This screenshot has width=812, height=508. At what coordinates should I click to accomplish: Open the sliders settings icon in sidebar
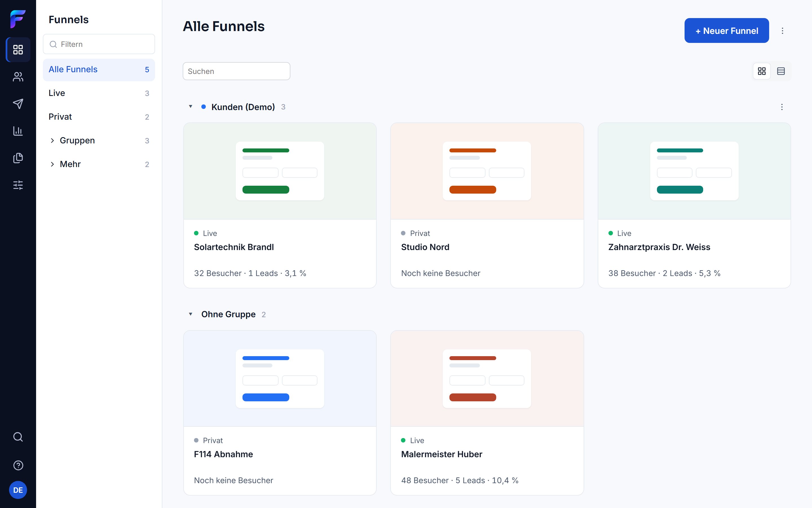tap(18, 185)
